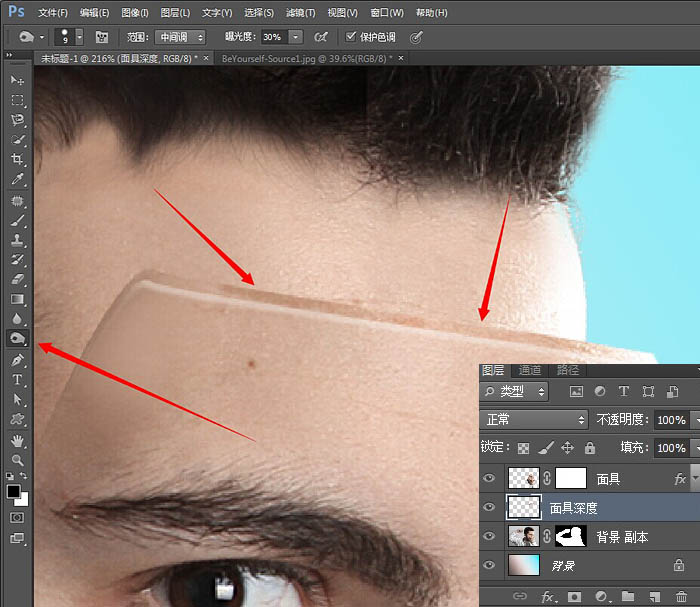Open the 滤镜(T) menu

[x=300, y=13]
